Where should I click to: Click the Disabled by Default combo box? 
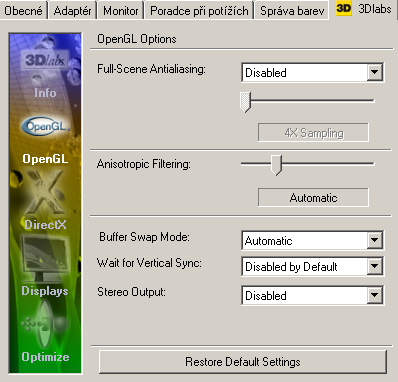312,266
